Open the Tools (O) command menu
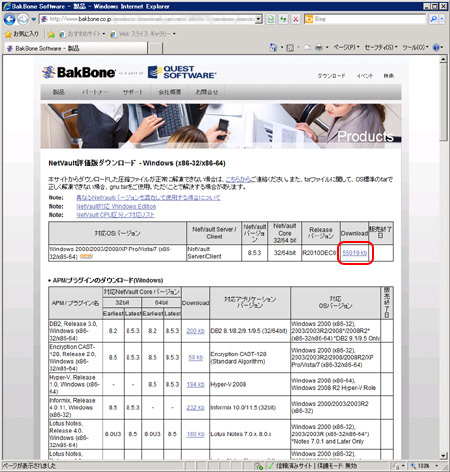 pyautogui.click(x=415, y=48)
